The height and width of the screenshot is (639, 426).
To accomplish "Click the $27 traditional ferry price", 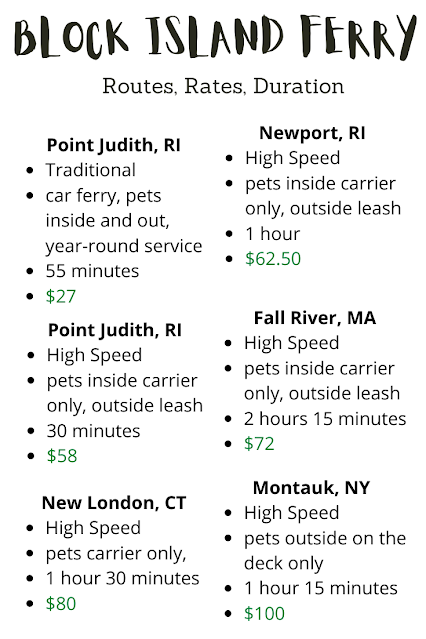I will 61,296.
